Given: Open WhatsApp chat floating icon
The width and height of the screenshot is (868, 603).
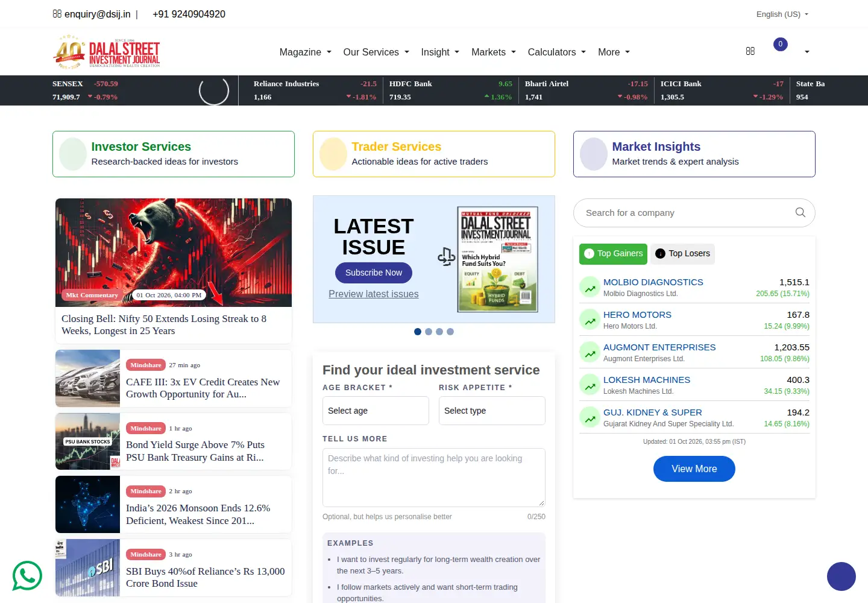Looking at the screenshot, I should pos(27,576).
